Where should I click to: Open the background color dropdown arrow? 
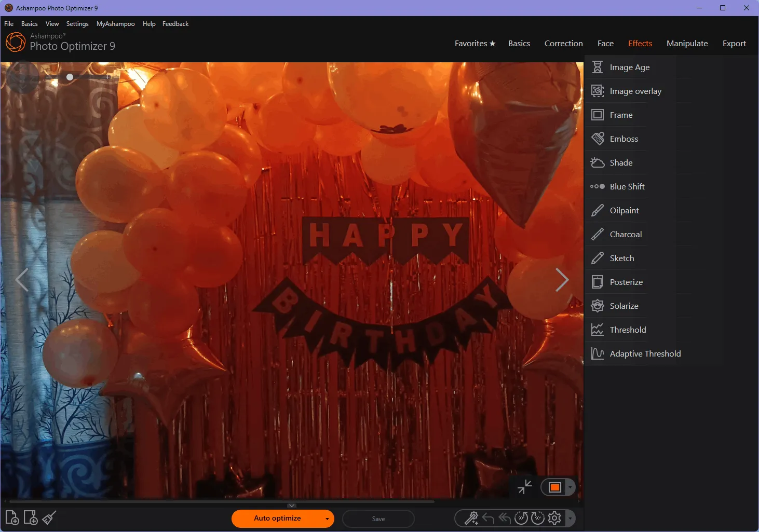tap(570, 487)
